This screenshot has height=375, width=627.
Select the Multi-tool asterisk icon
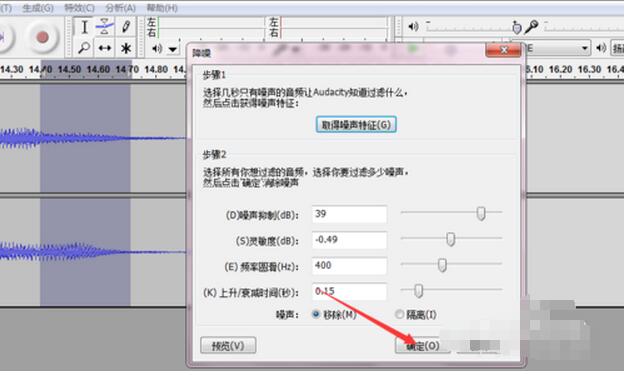pos(126,48)
